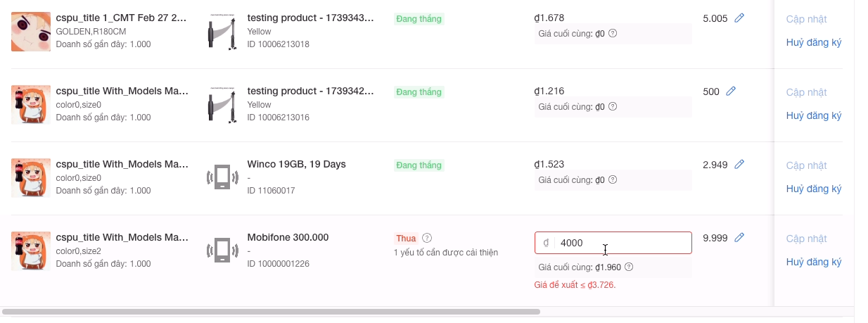Click Huỷ đăng ký for Winco 19GB row
The width and height of the screenshot is (868, 323).
click(813, 189)
